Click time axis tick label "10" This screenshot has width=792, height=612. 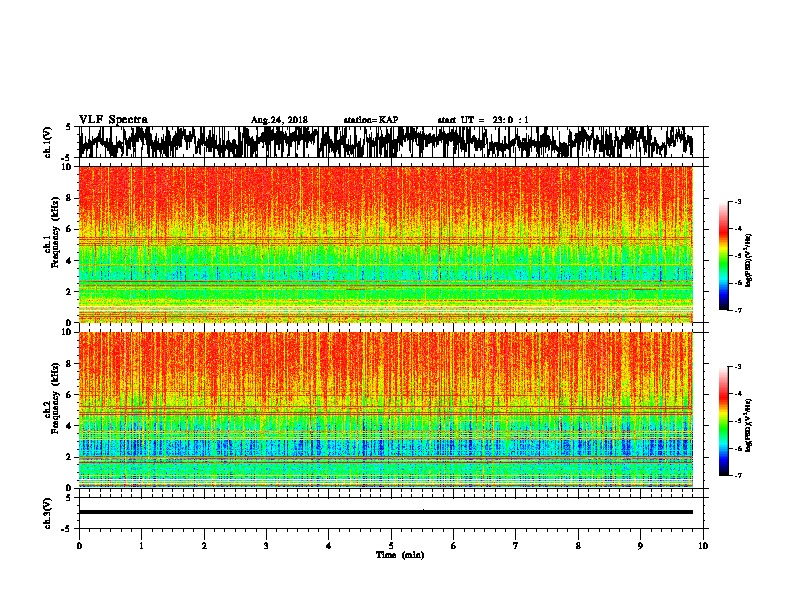pos(703,546)
